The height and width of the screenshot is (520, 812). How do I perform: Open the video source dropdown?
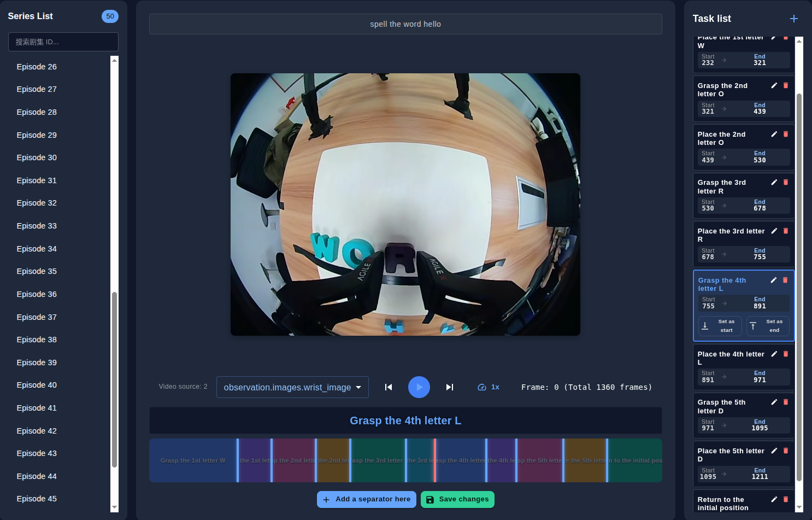[292, 387]
